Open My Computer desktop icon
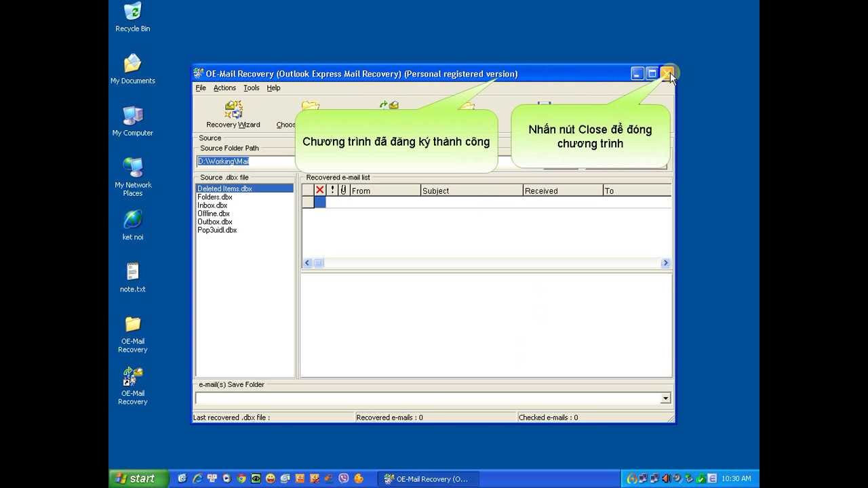Image resolution: width=868 pixels, height=488 pixels. (133, 122)
